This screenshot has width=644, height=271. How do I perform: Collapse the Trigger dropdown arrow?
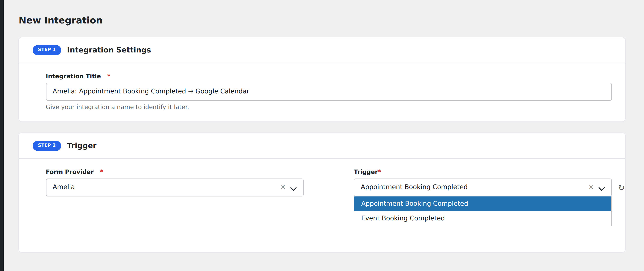[601, 189]
